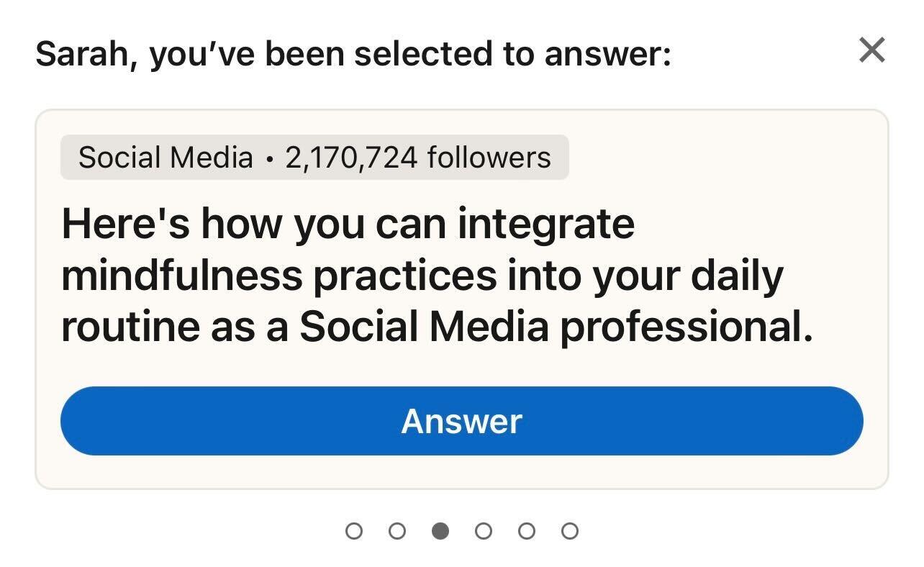Click the active third carousel dot
This screenshot has width=924, height=567.
point(441,531)
